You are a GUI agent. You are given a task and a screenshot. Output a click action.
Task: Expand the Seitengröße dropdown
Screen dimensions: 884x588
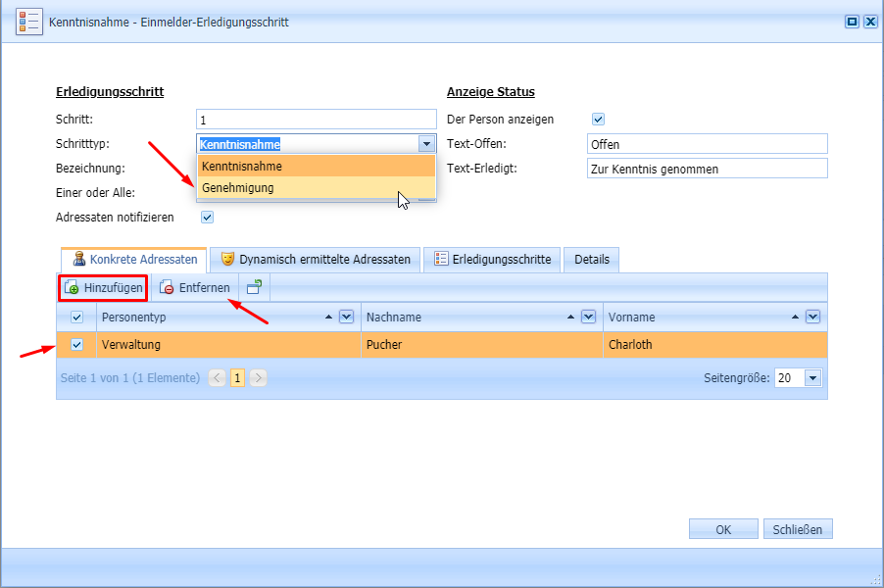pyautogui.click(x=812, y=377)
